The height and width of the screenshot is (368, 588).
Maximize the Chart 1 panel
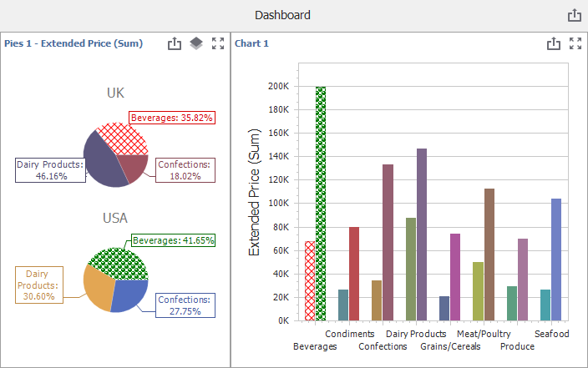point(575,43)
